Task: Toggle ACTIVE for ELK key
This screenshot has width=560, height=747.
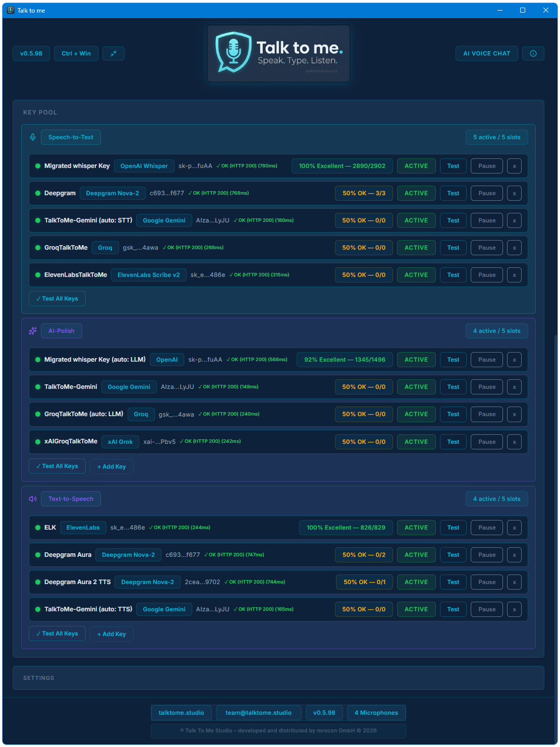Action: tap(416, 528)
